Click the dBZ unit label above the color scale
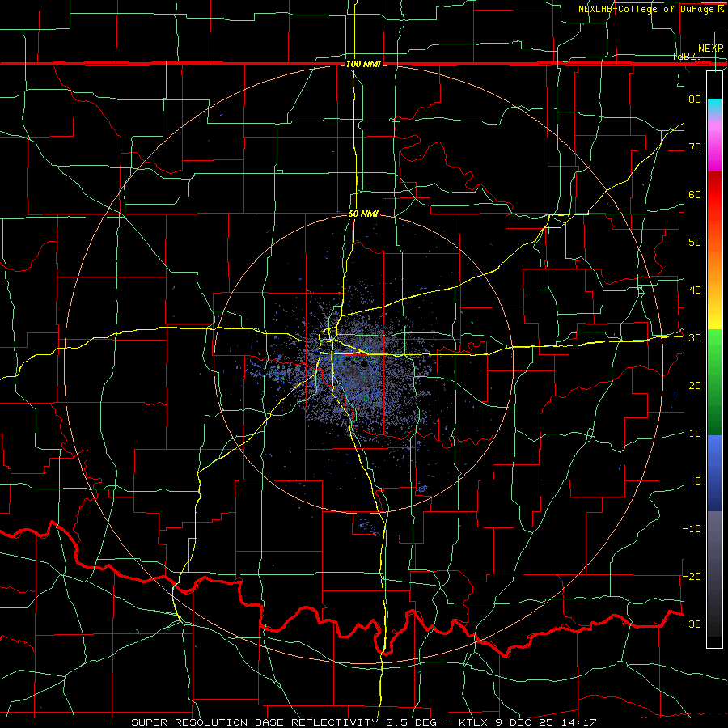Viewport: 728px width, 728px height. tap(687, 56)
